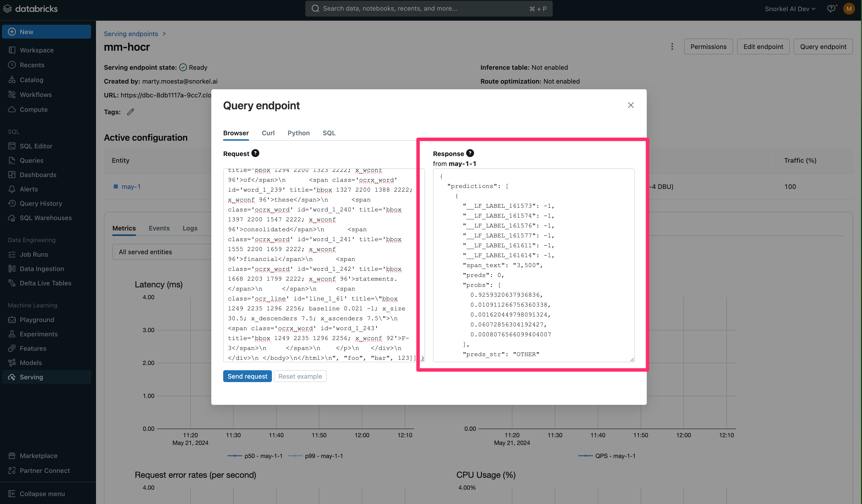Switch to the Metrics tab
862x504 pixels.
click(x=124, y=228)
